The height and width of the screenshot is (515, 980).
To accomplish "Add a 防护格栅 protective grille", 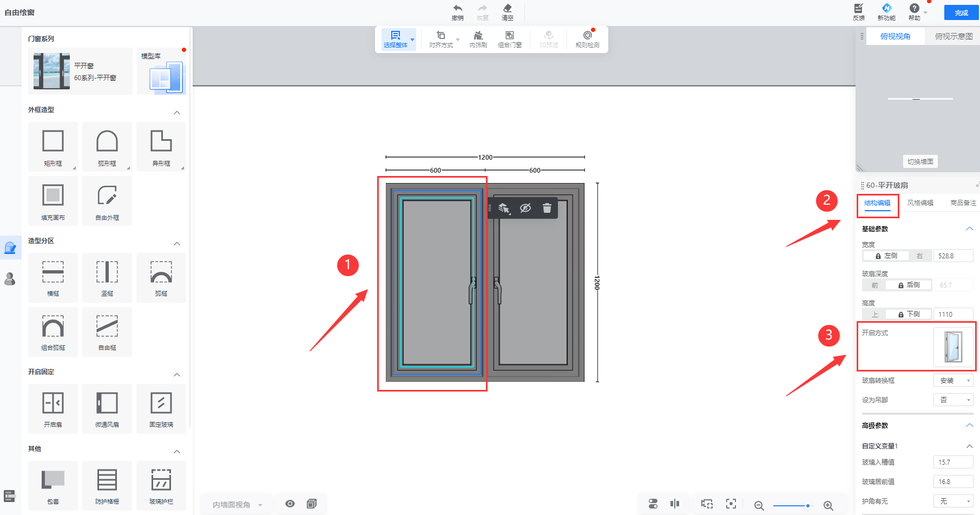I will pos(107,486).
